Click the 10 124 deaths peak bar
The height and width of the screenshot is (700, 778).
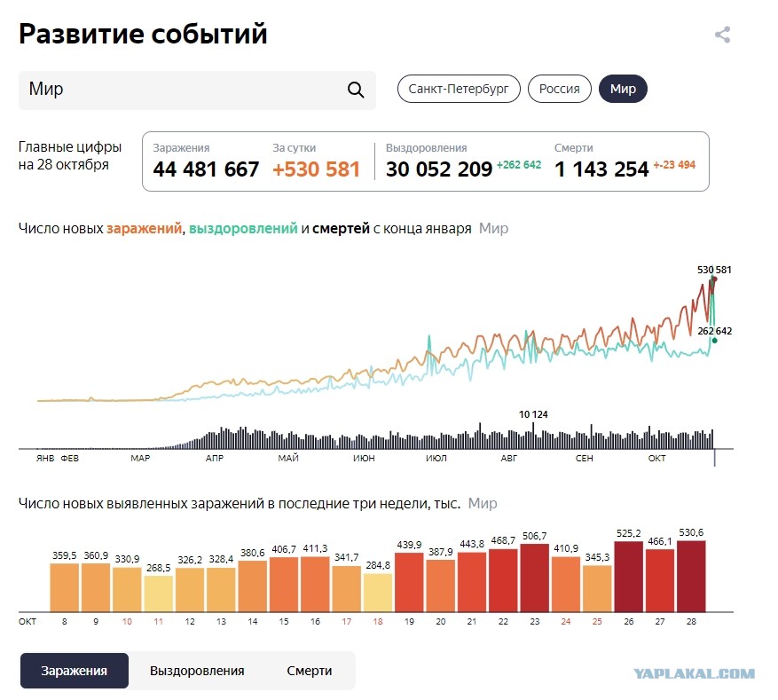533,435
